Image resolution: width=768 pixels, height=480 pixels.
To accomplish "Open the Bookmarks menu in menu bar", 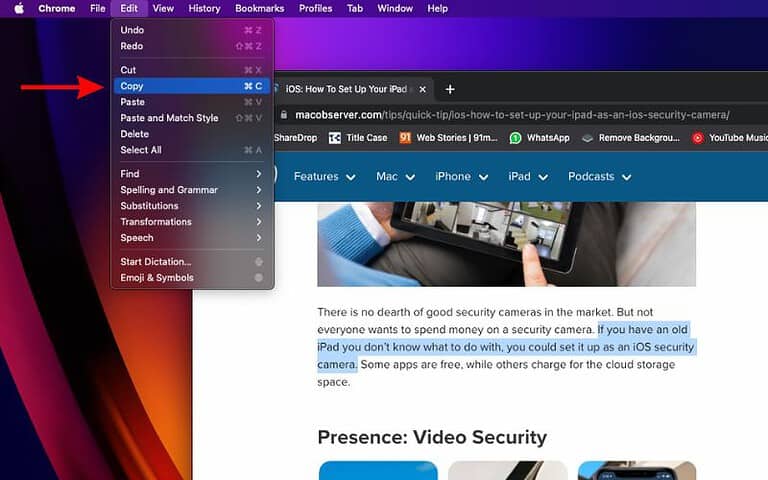I will [x=259, y=8].
